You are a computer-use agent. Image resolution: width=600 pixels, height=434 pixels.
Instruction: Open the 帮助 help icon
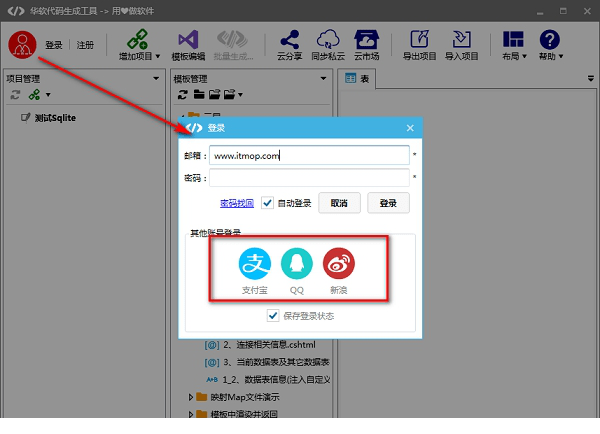[549, 39]
